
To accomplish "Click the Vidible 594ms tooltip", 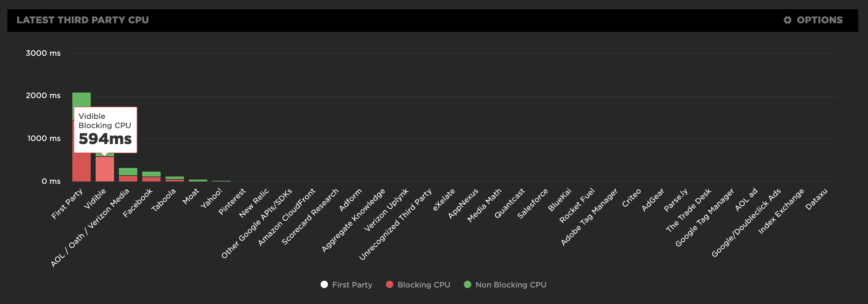I will coord(105,130).
